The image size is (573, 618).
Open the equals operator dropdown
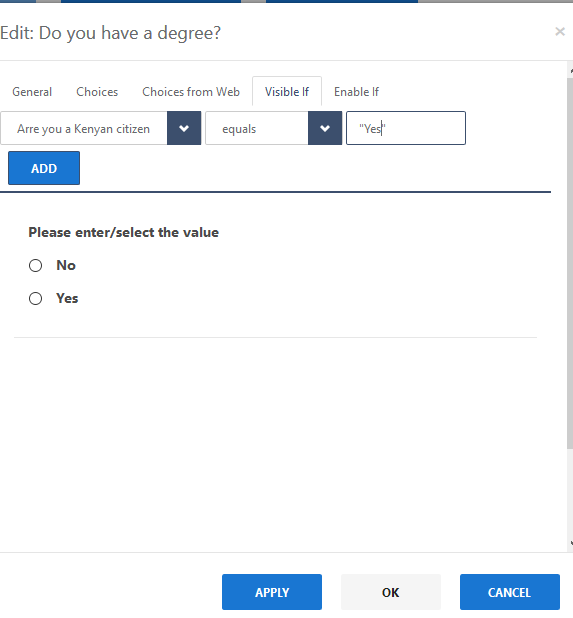coord(273,128)
